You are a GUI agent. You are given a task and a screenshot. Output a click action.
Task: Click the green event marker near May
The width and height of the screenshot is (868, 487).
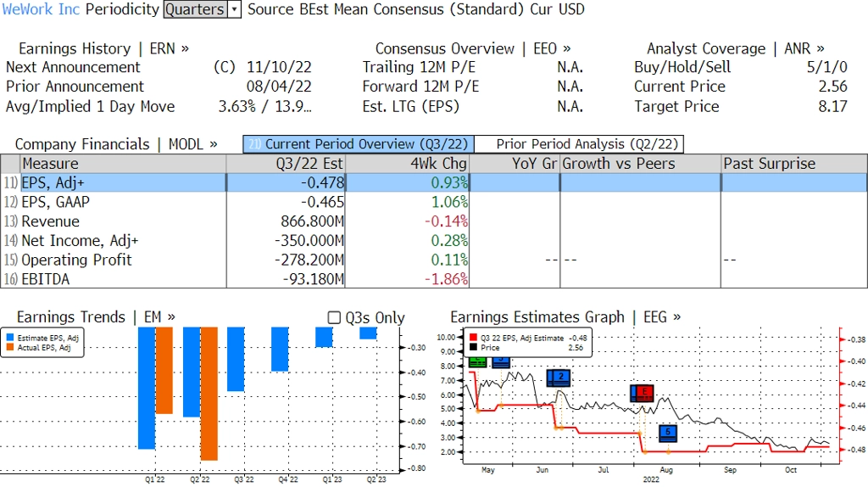click(477, 362)
